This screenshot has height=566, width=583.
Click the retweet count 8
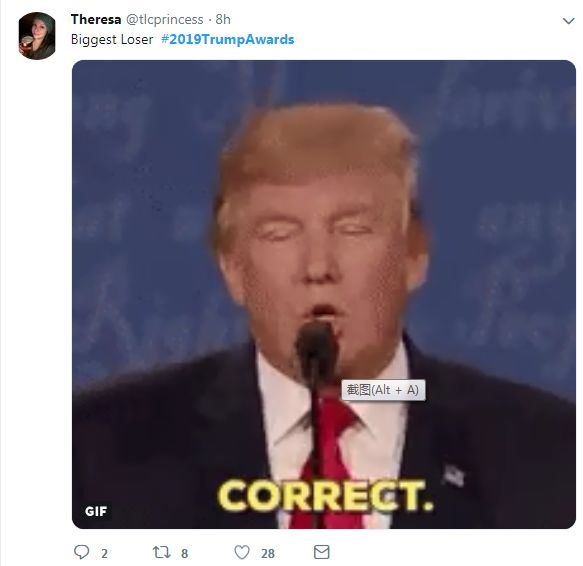click(x=184, y=553)
